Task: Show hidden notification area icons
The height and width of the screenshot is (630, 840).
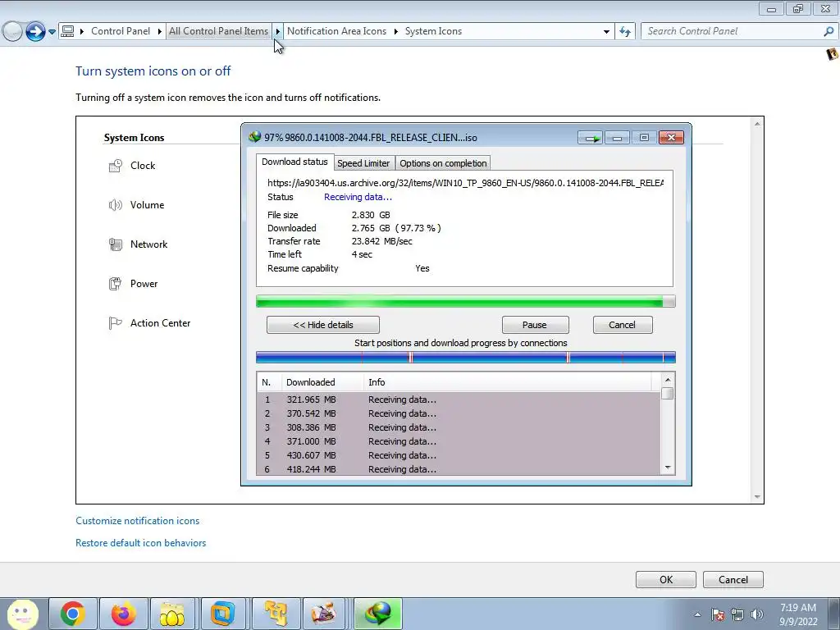Action: click(697, 614)
